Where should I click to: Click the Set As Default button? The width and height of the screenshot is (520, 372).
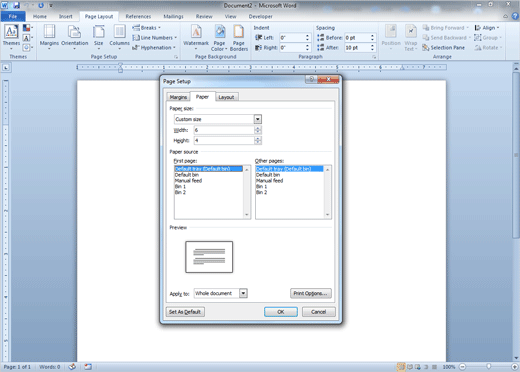[185, 312]
